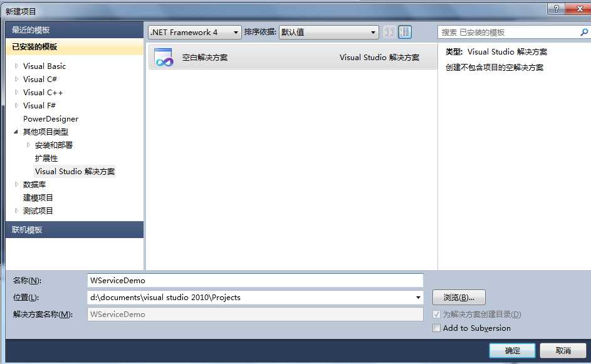Collapse the 其他项目类型 node
The image size is (591, 364).
pos(16,132)
